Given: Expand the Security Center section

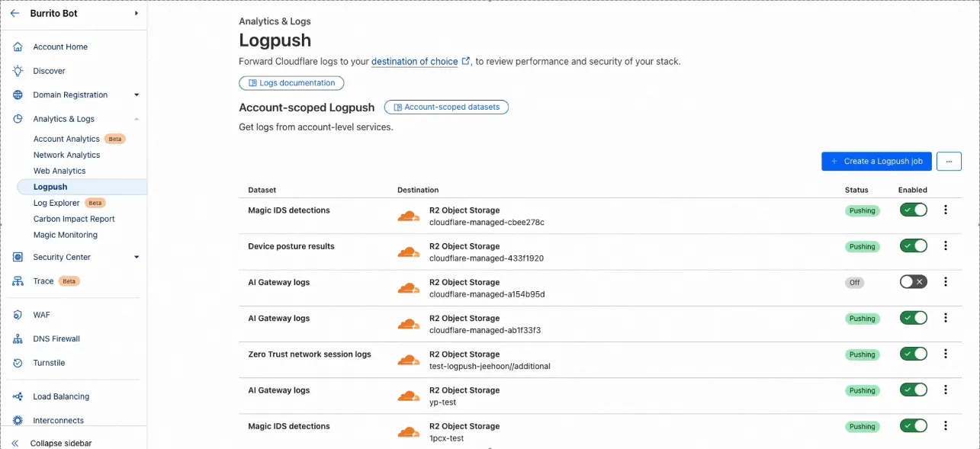Looking at the screenshot, I should [136, 257].
